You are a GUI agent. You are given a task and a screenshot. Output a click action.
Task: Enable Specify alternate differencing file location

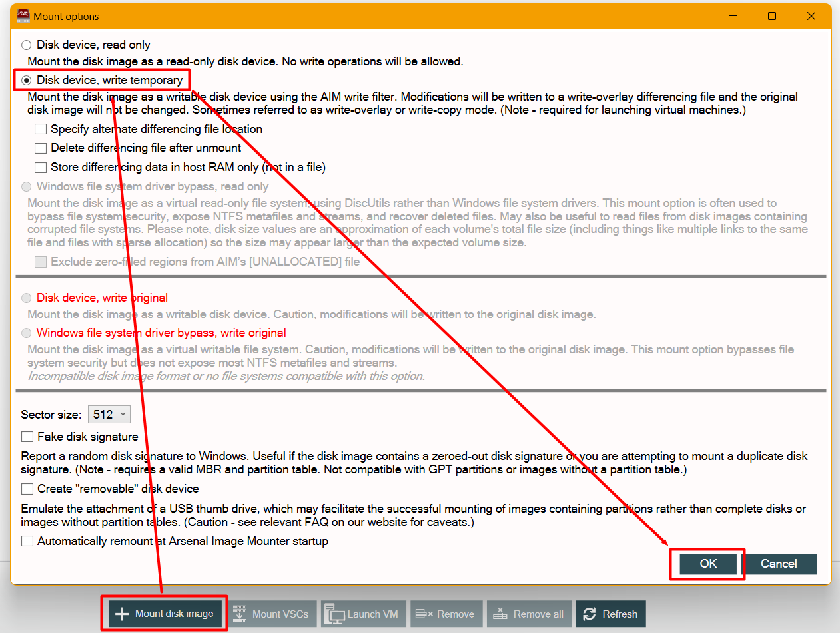[41, 129]
